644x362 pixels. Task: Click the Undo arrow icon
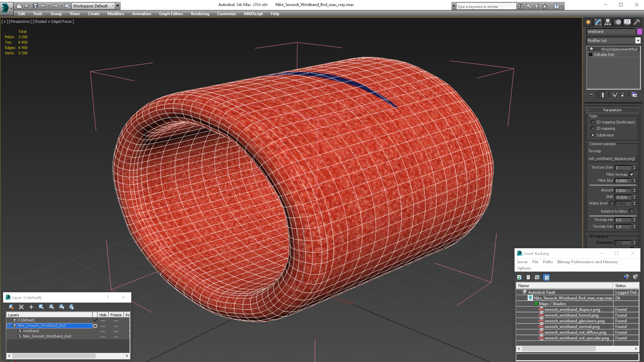click(x=43, y=6)
